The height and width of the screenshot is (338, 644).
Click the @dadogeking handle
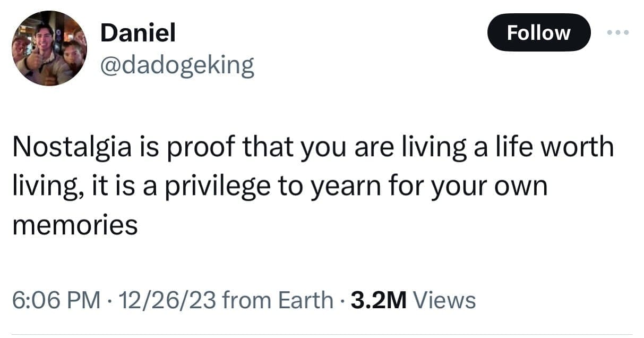pyautogui.click(x=177, y=65)
